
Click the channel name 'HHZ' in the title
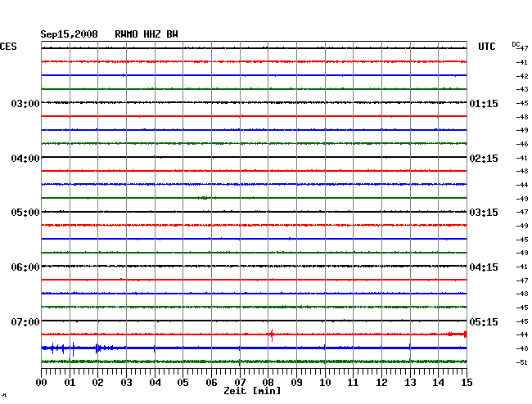pos(152,34)
